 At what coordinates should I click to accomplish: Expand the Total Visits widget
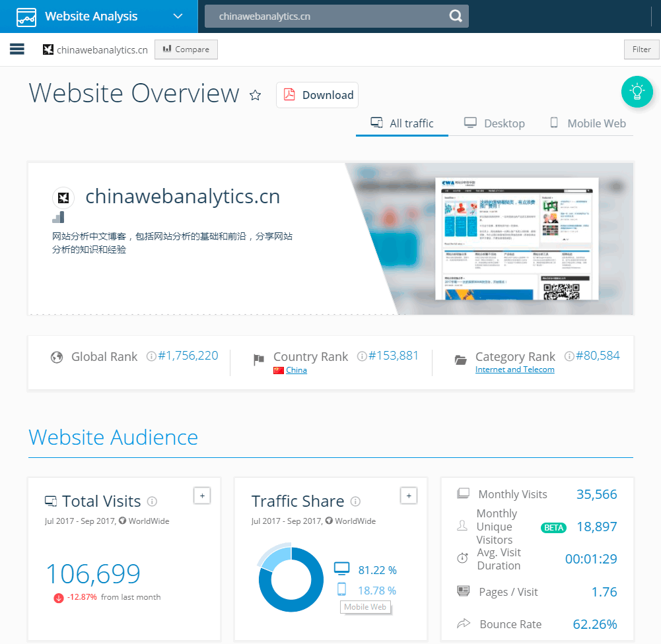coord(202,496)
